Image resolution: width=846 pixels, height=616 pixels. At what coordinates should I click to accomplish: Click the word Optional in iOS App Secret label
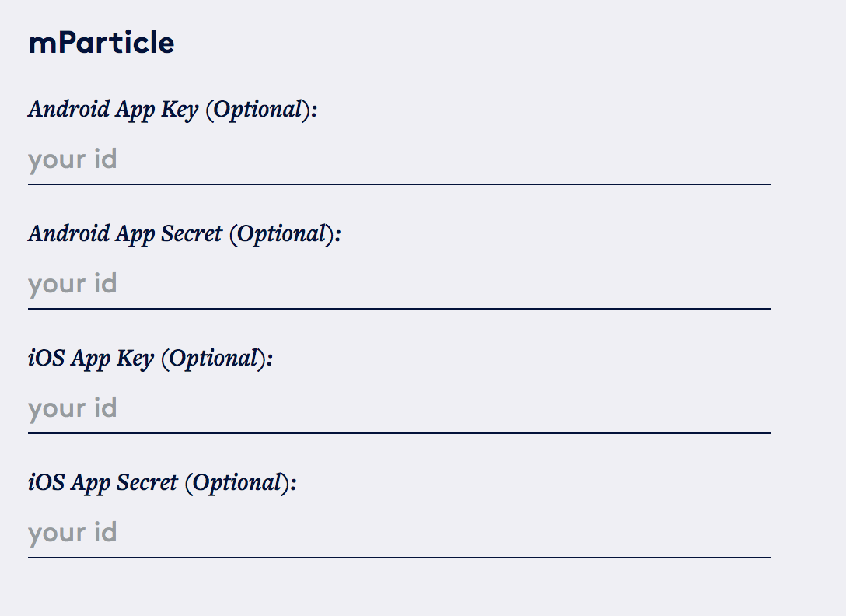[237, 484]
